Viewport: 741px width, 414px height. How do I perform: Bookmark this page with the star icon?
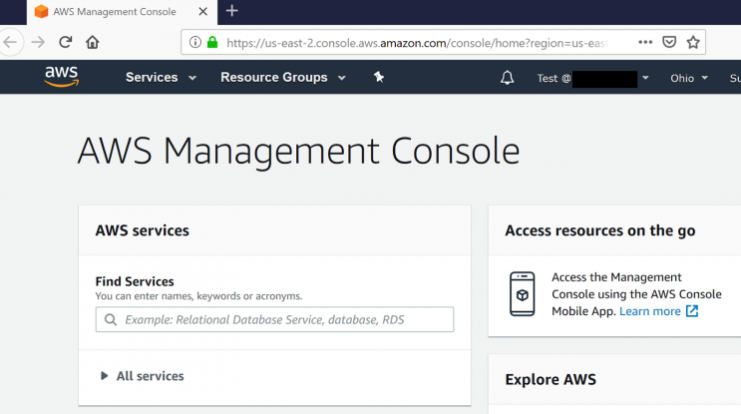693,42
